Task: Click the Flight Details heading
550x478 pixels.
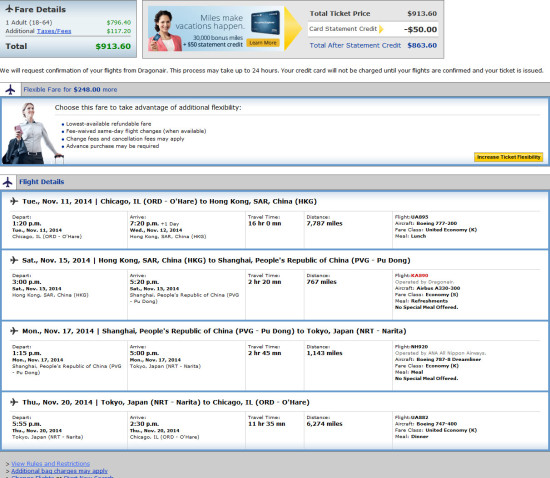Action: (42, 182)
